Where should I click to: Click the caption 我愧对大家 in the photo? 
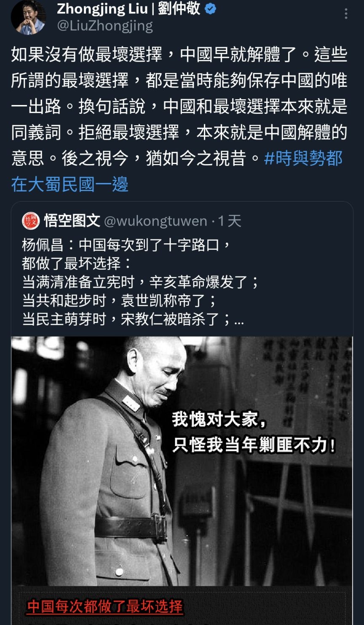(x=219, y=420)
